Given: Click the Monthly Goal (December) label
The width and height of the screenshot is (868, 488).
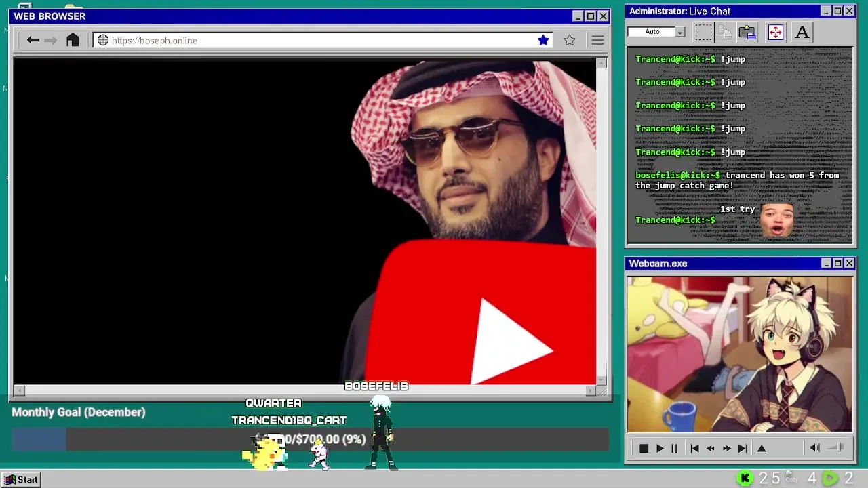Looking at the screenshot, I should pyautogui.click(x=79, y=412).
